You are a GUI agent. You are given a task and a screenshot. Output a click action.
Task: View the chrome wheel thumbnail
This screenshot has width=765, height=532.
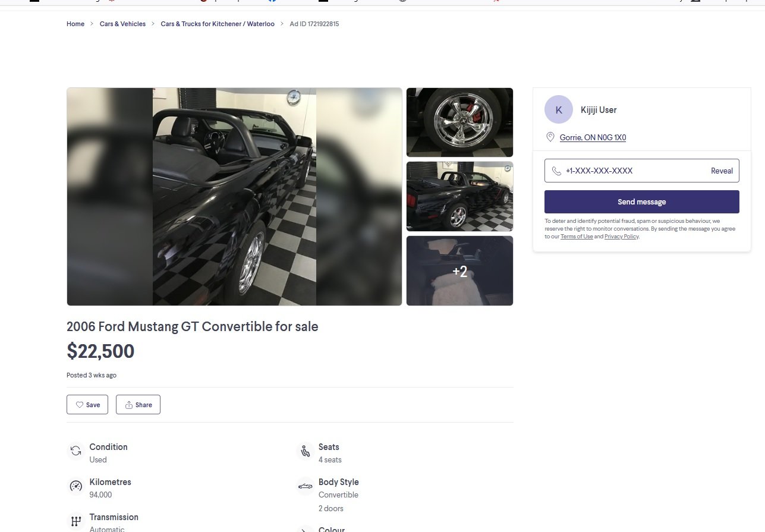459,122
